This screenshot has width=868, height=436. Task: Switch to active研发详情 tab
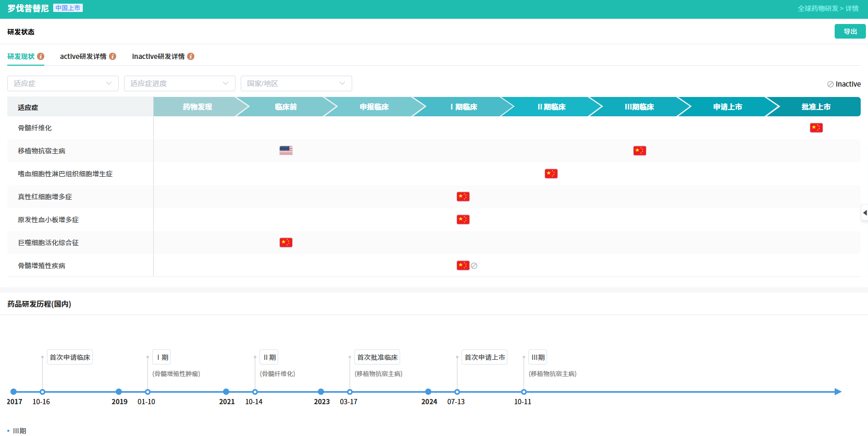pos(83,56)
